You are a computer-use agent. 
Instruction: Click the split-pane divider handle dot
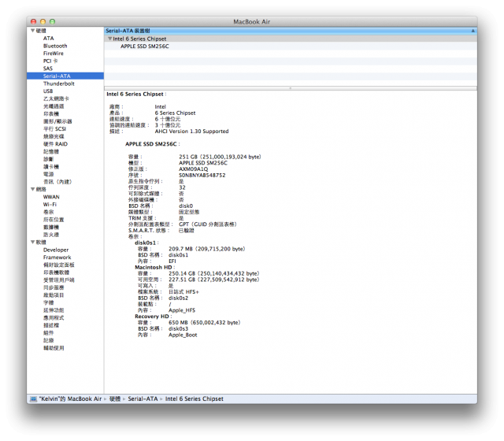[x=291, y=88]
